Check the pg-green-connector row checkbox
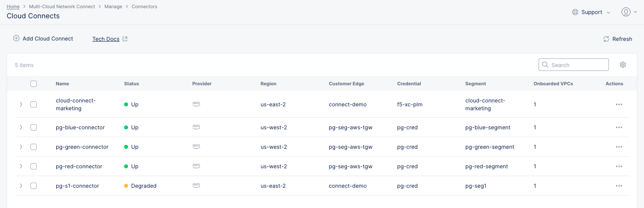Viewport: 644px width, 208px height. [x=34, y=147]
